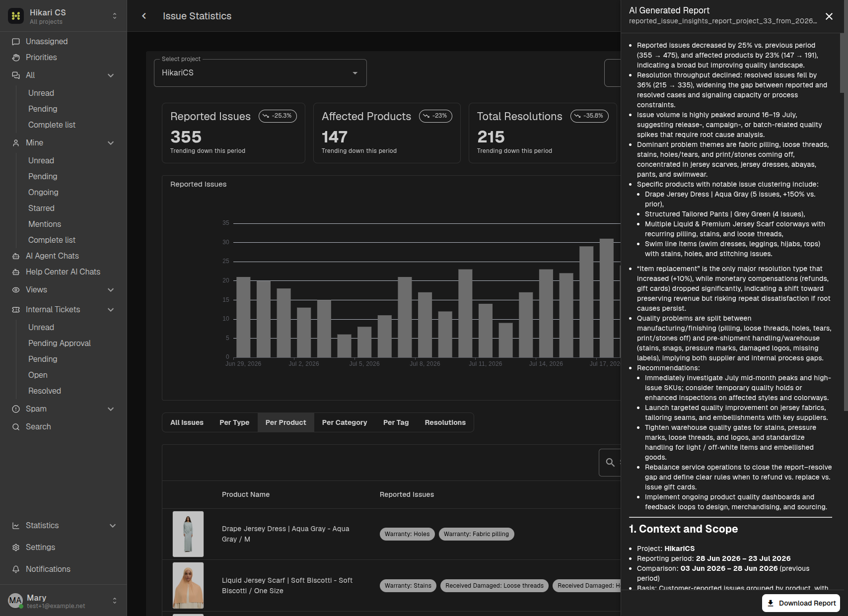Click the search icon above product table
This screenshot has height=616, width=848.
pyautogui.click(x=610, y=463)
